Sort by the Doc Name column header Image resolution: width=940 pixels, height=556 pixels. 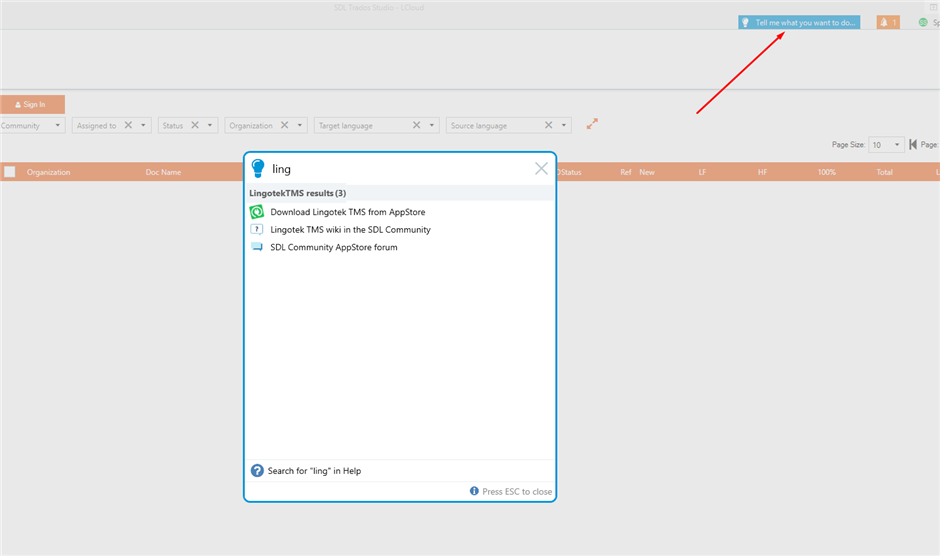[163, 172]
